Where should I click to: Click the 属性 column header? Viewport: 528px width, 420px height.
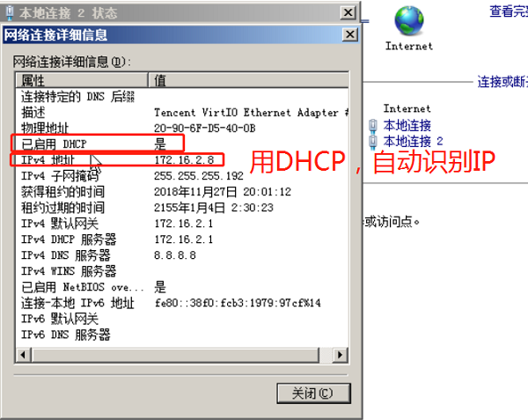click(82, 80)
